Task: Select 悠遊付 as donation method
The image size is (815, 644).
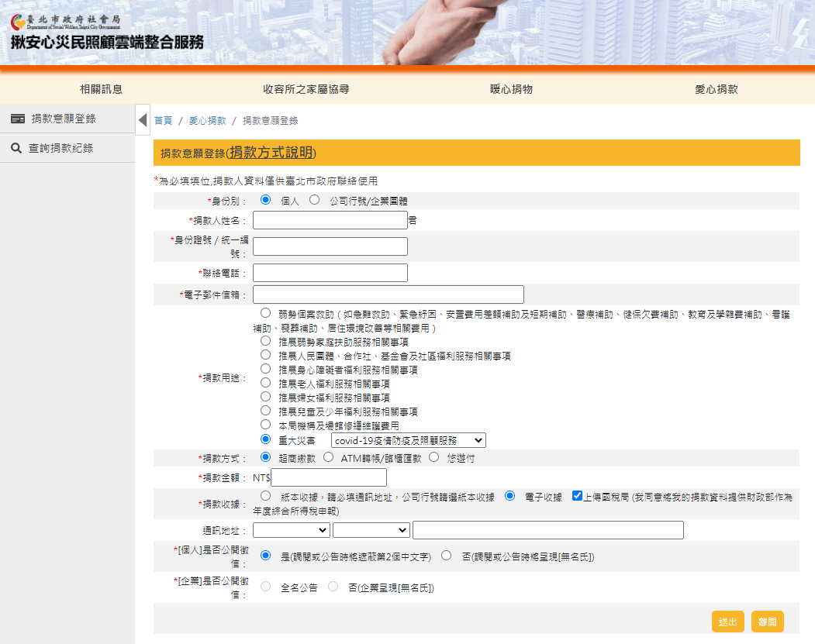Action: (x=435, y=456)
